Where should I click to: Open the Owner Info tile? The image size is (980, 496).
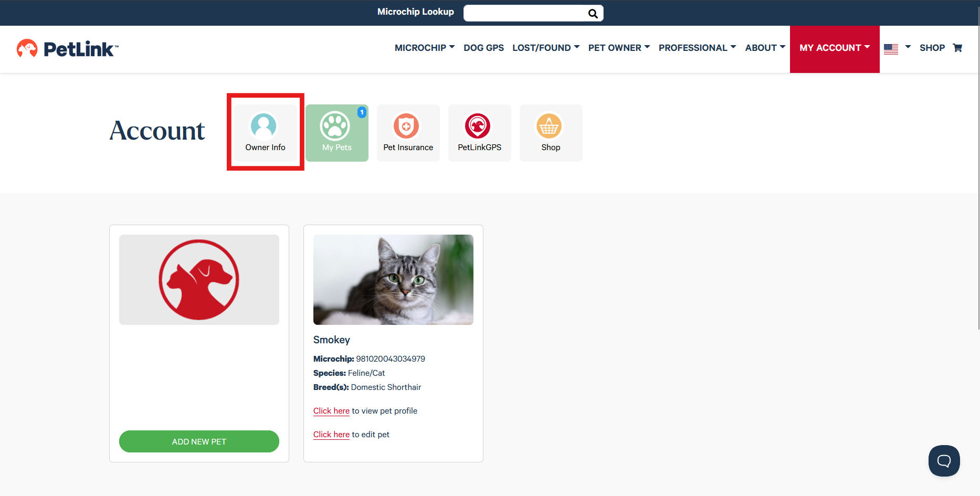265,133
